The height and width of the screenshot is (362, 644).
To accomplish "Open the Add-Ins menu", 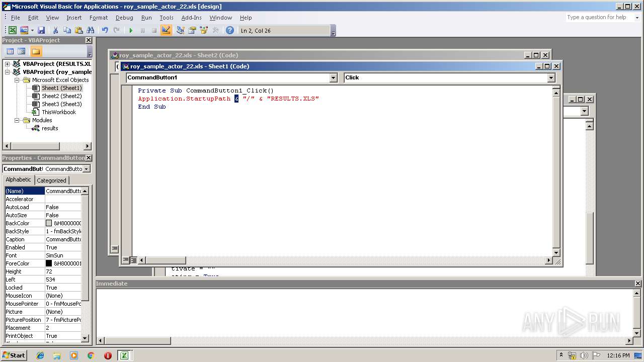I will (x=191, y=18).
